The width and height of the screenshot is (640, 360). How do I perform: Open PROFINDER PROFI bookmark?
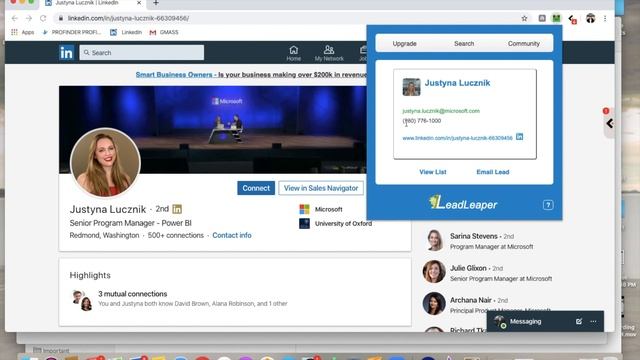point(72,32)
